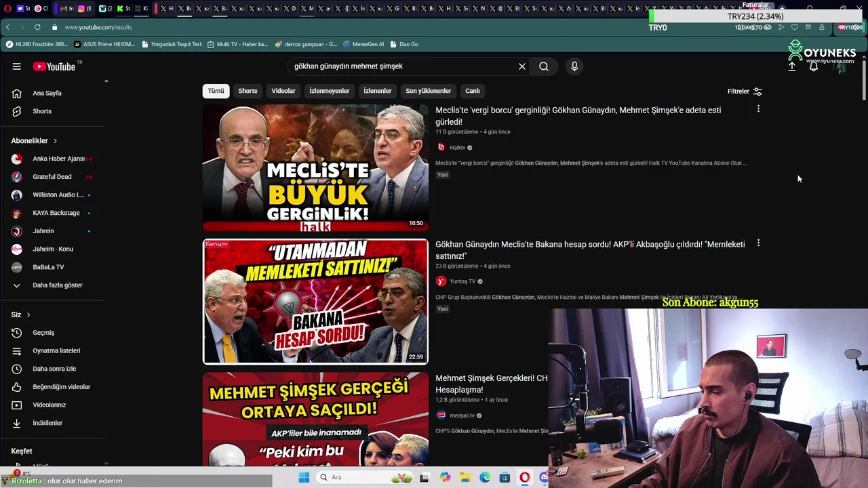Image resolution: width=868 pixels, height=488 pixels.
Task: Reload the page in browser toolbar
Action: tap(37, 27)
